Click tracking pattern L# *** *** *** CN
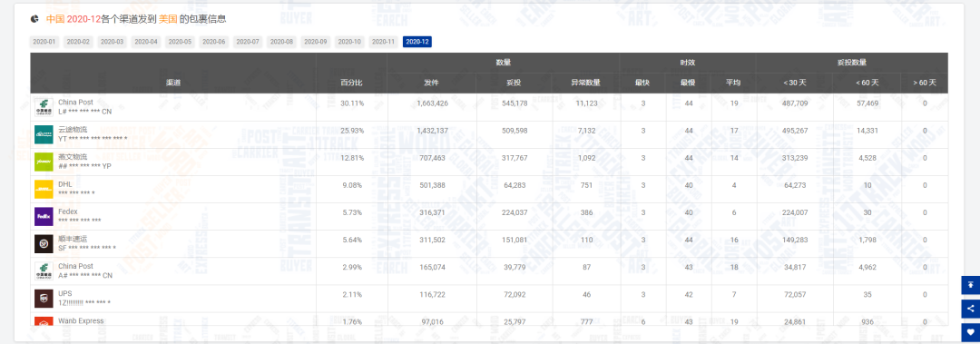 click(x=85, y=112)
